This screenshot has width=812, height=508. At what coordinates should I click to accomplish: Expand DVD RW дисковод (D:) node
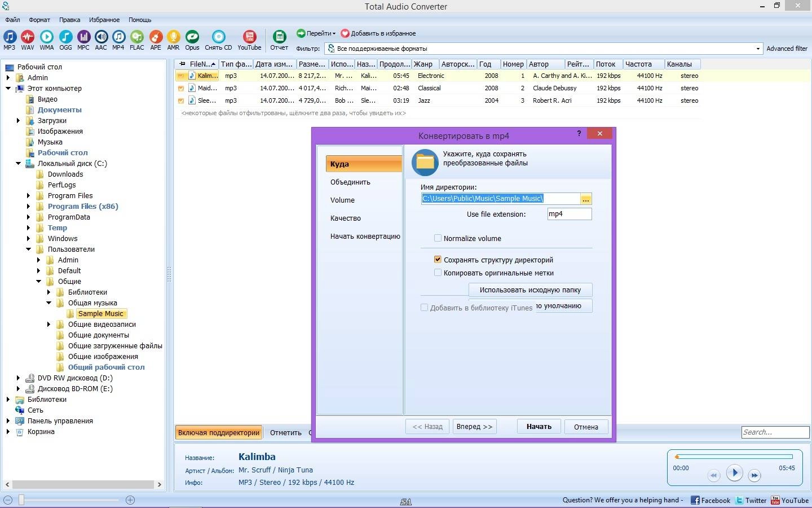click(x=19, y=378)
